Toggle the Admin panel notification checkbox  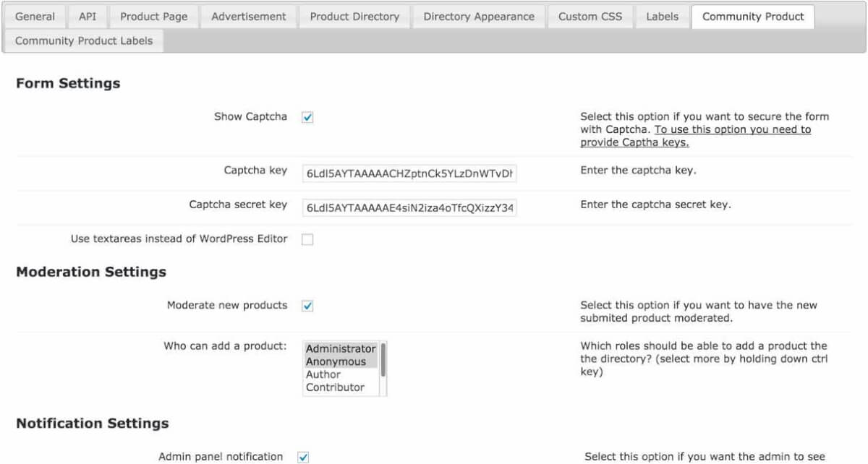pos(304,457)
